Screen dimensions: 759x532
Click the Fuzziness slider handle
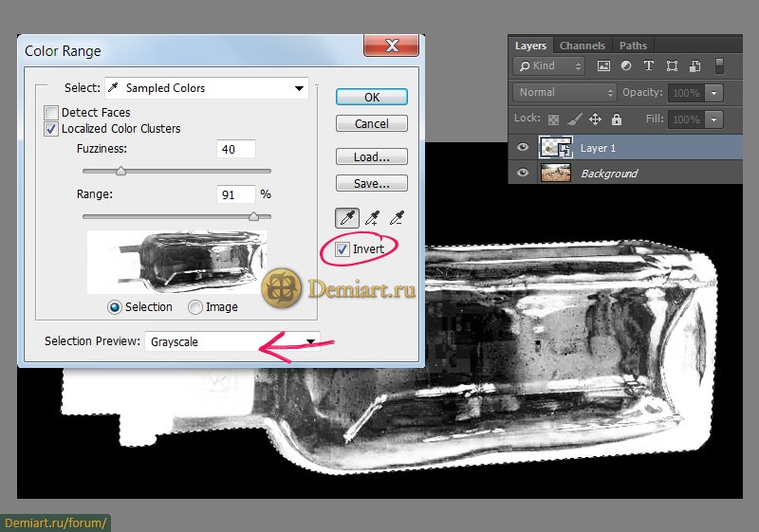pos(121,171)
